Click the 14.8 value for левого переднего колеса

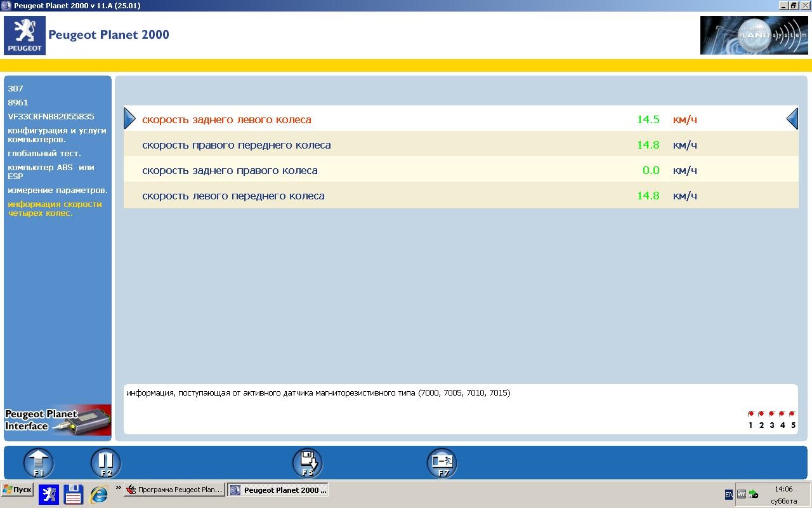[x=648, y=196]
